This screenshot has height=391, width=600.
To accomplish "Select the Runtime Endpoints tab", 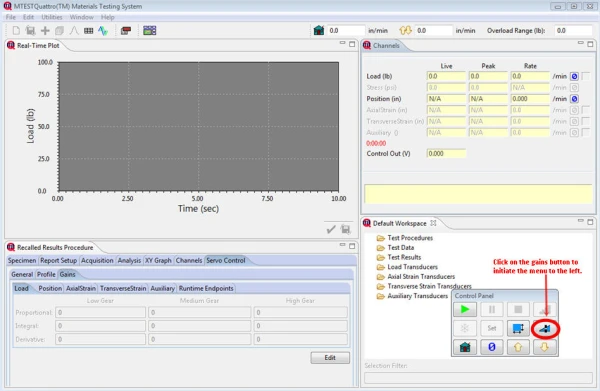I will pyautogui.click(x=206, y=288).
